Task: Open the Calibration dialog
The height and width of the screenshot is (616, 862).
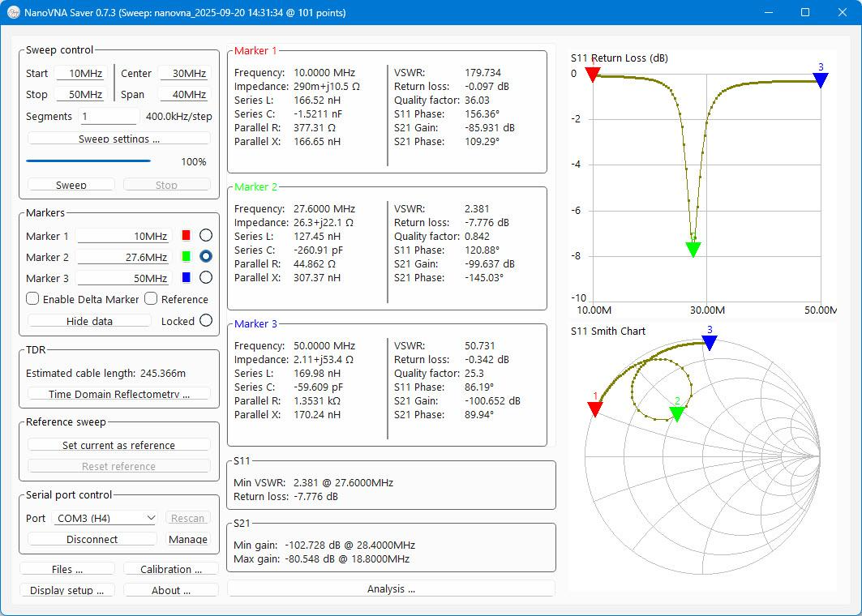Action: click(x=171, y=569)
